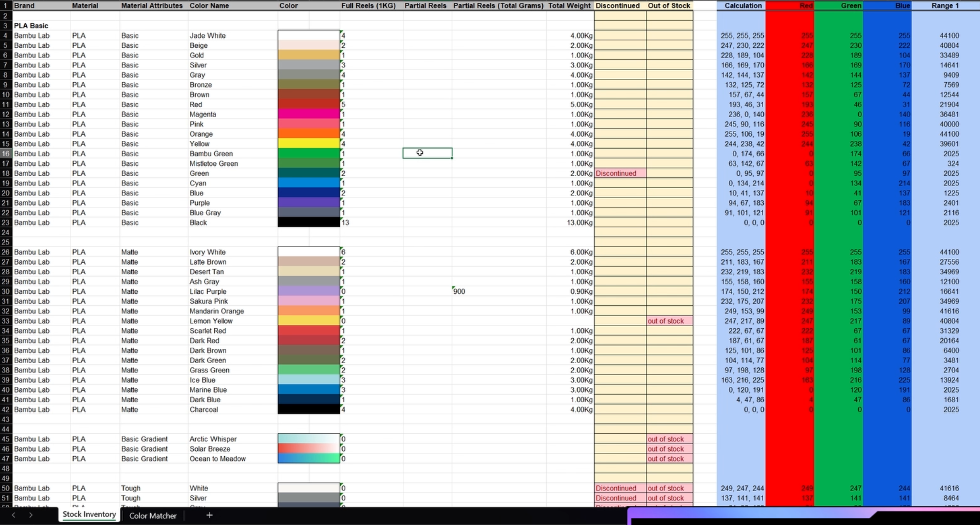Select the Stock Inventory sheet tab
Image resolution: width=980 pixels, height=525 pixels.
(89, 514)
